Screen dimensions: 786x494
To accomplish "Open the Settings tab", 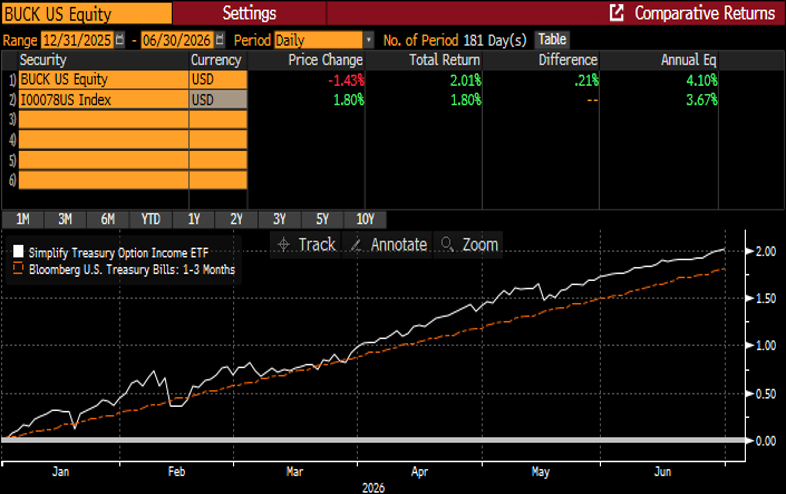I will [249, 13].
